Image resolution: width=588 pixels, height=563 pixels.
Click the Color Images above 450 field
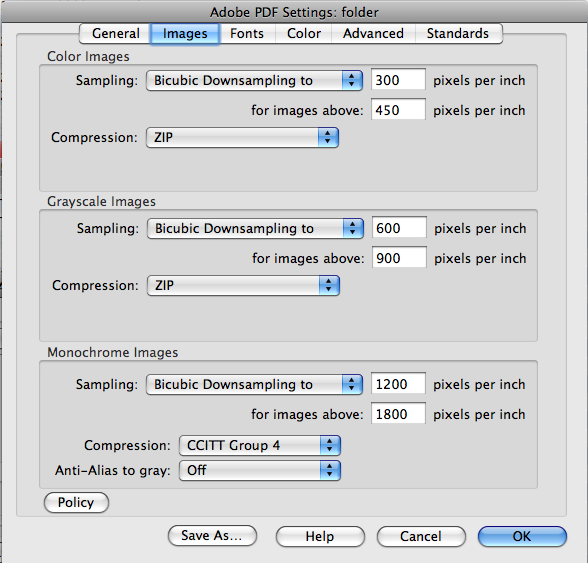[398, 110]
